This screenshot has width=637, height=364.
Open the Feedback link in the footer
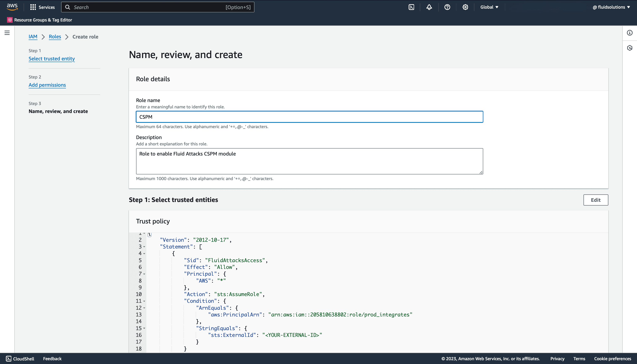point(52,359)
